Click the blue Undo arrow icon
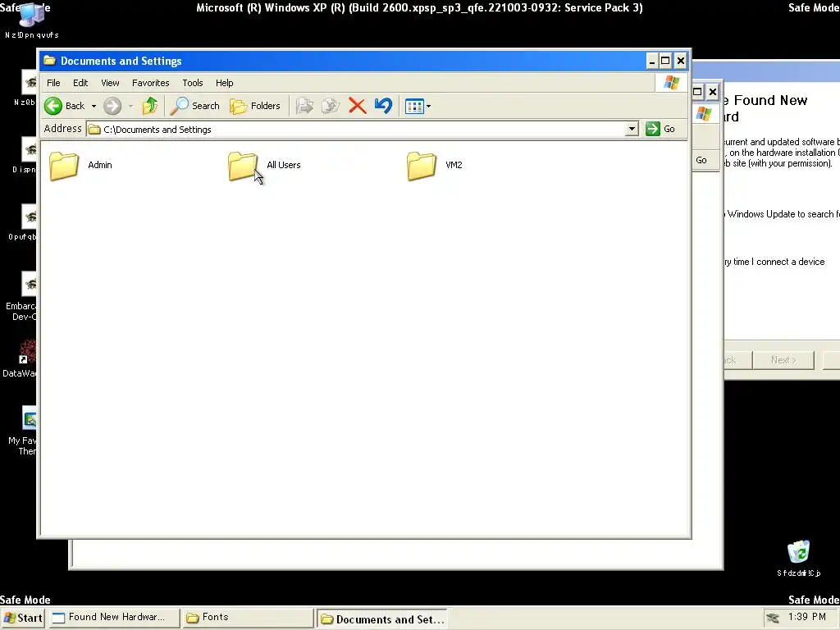Viewport: 840px width, 630px height. [384, 106]
